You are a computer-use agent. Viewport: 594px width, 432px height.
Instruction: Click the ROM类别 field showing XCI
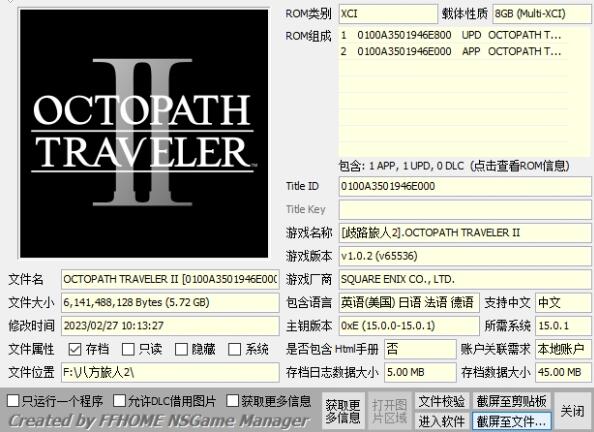tap(388, 14)
